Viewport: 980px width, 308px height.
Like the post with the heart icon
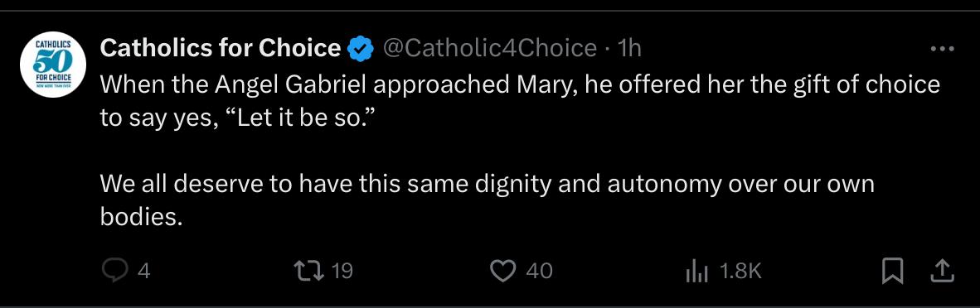[x=502, y=271]
